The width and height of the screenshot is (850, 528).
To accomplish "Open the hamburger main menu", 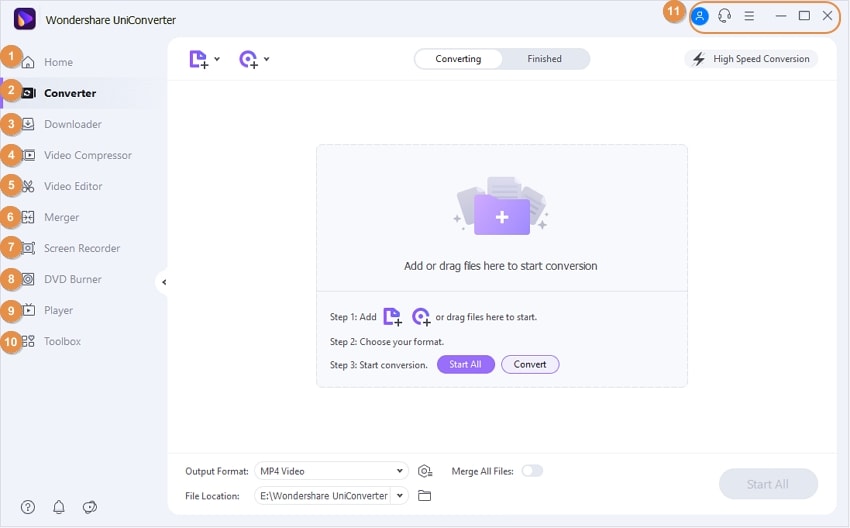I will click(749, 16).
